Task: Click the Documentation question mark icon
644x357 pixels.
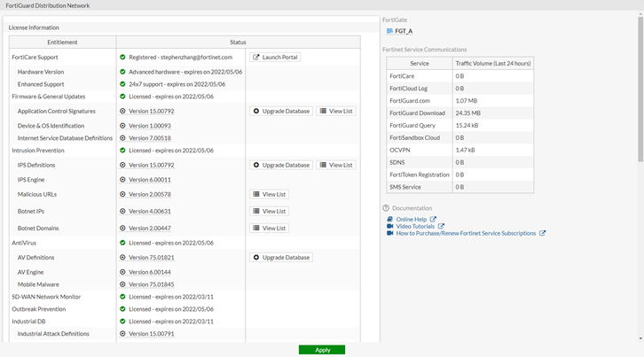Action: (386, 208)
